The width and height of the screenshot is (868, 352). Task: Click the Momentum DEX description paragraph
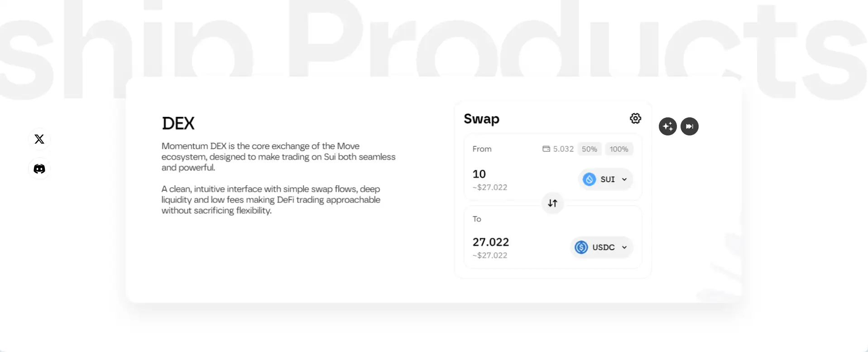click(278, 157)
